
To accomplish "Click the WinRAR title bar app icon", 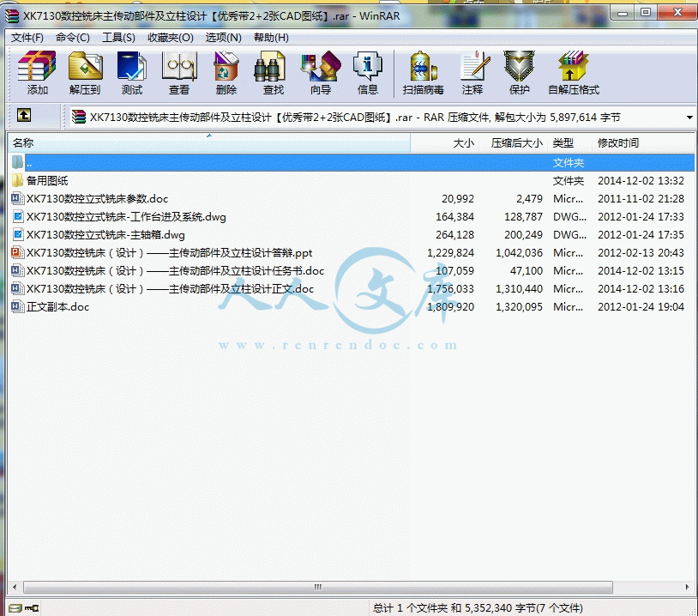I will click(13, 16).
